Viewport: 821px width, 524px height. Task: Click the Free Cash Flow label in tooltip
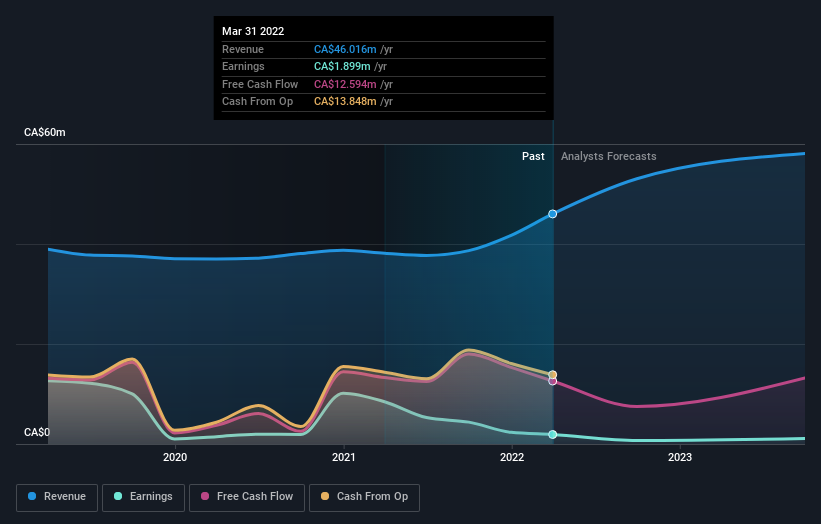pos(260,84)
